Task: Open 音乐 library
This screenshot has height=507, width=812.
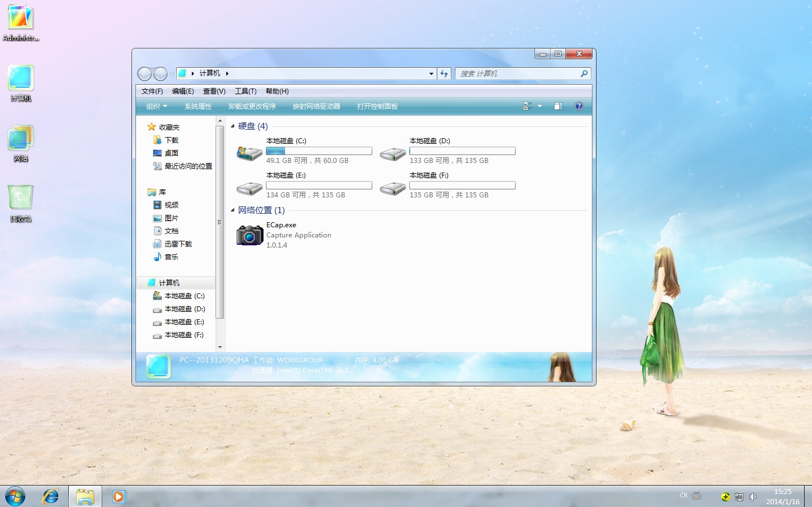Action: (x=166, y=257)
